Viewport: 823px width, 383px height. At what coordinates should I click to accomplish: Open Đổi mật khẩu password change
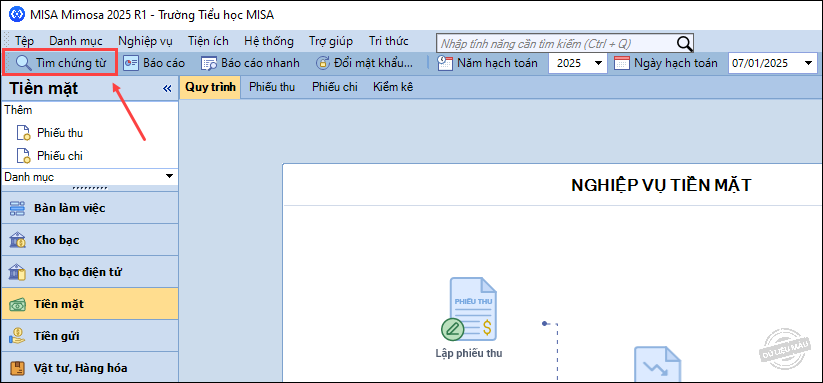(x=365, y=63)
